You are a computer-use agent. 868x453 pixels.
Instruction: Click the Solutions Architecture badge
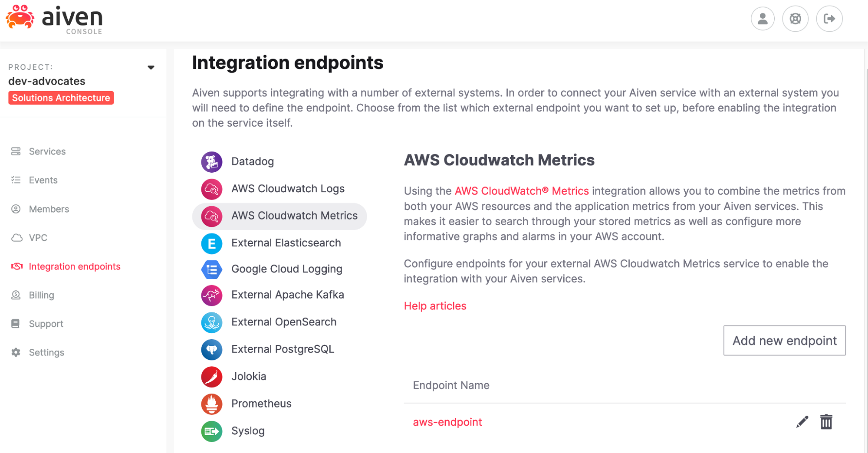point(60,98)
